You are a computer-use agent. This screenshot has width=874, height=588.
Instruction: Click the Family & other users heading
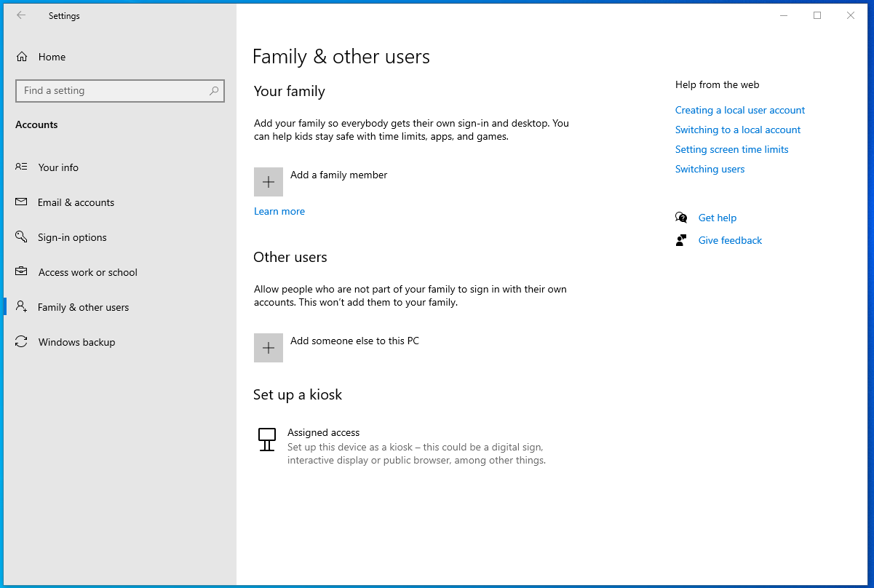341,57
